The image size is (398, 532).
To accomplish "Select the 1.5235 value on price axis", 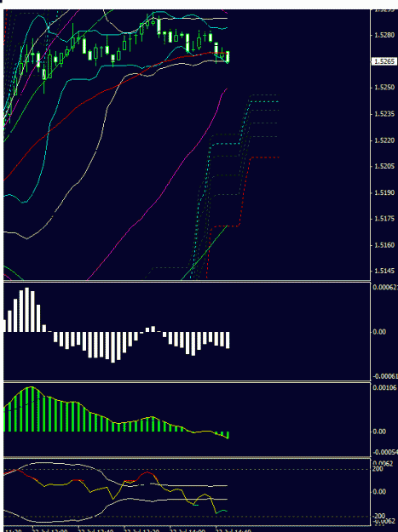I will (x=384, y=114).
